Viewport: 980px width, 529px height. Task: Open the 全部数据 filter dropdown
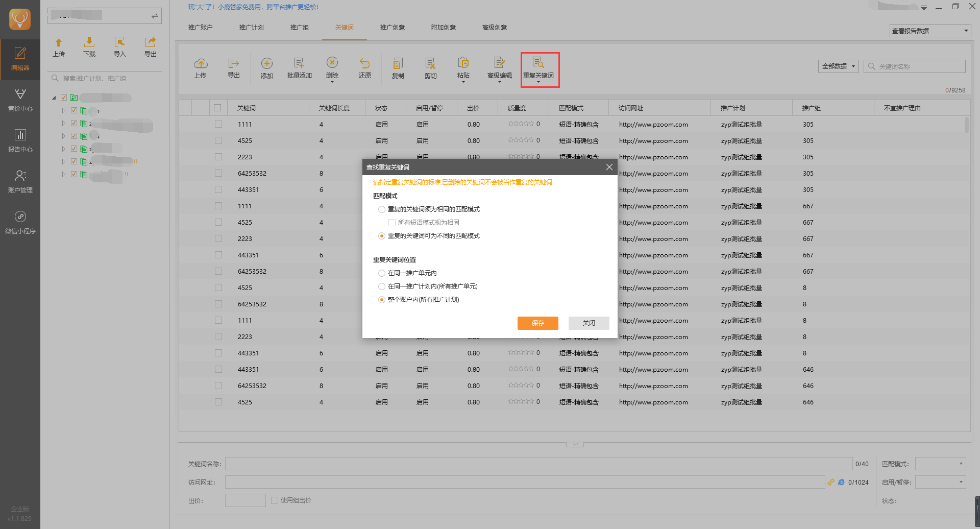[838, 66]
